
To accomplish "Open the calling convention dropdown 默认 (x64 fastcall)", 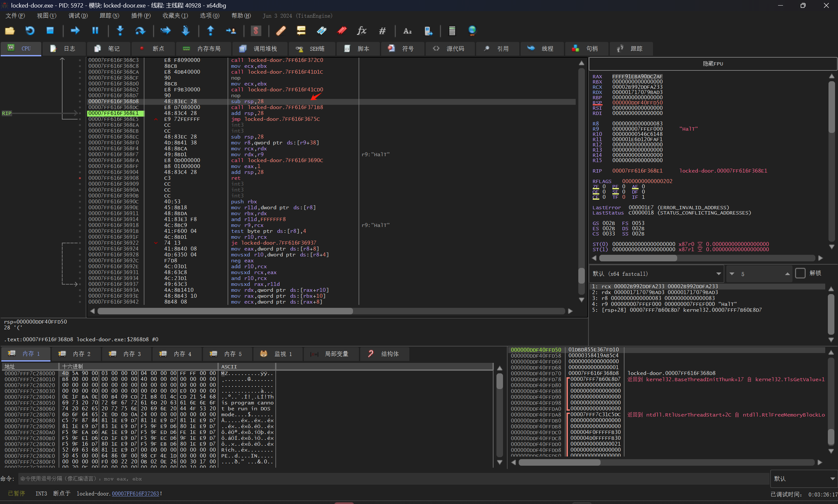I will click(656, 274).
